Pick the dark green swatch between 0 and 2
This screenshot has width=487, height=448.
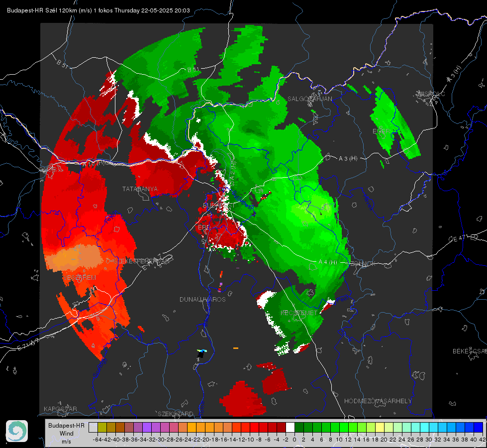tap(299, 427)
